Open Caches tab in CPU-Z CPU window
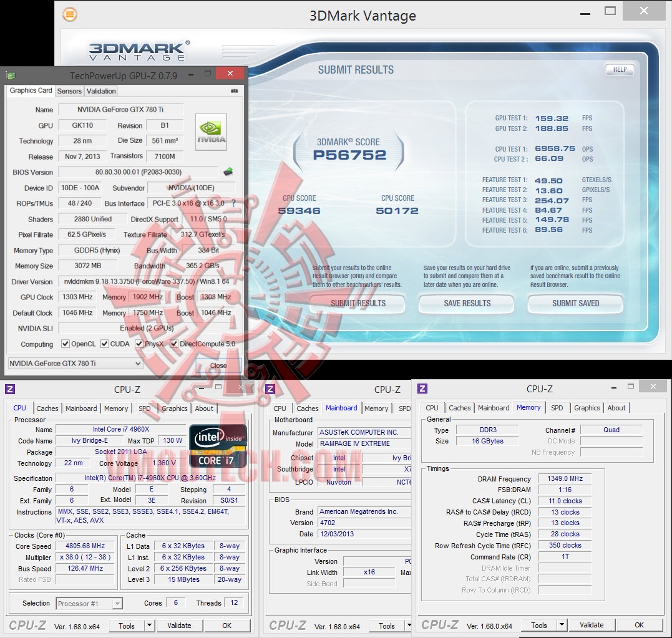 click(x=47, y=408)
